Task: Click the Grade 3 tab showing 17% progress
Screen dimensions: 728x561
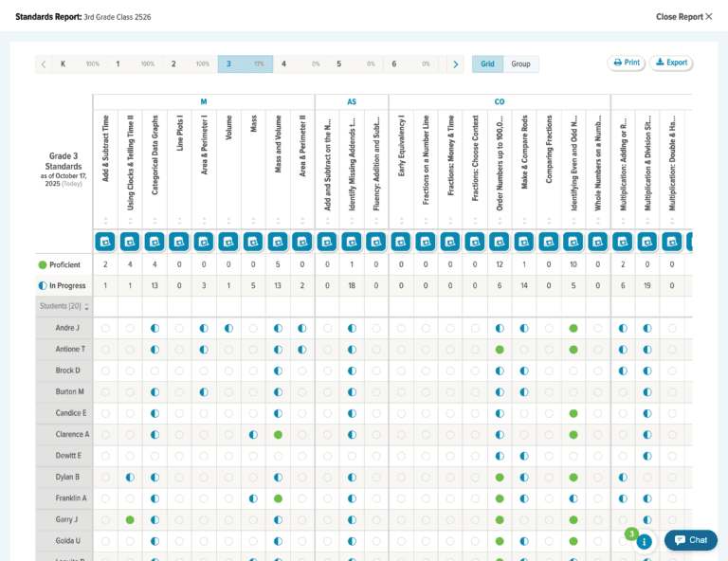Action: point(245,64)
